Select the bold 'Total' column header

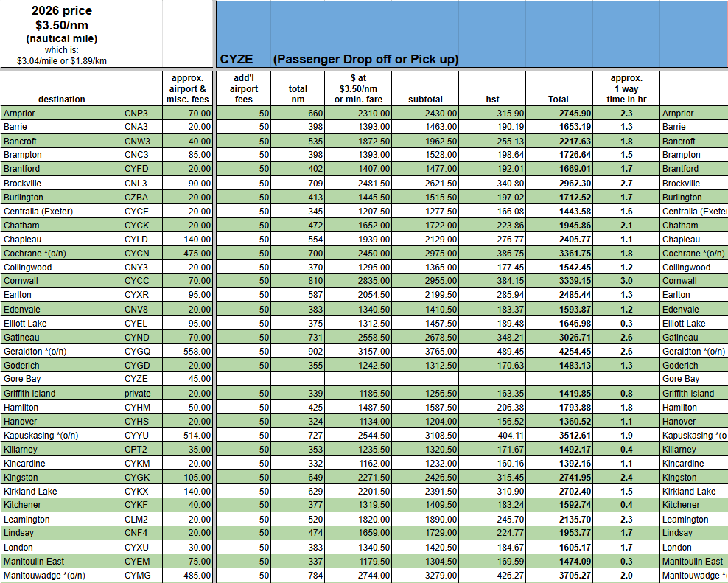(x=558, y=99)
